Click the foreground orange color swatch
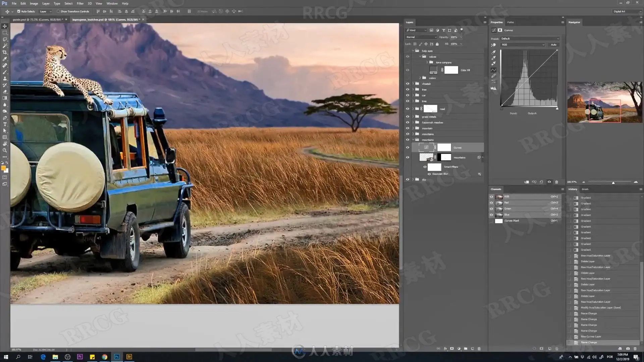 pos(3,168)
